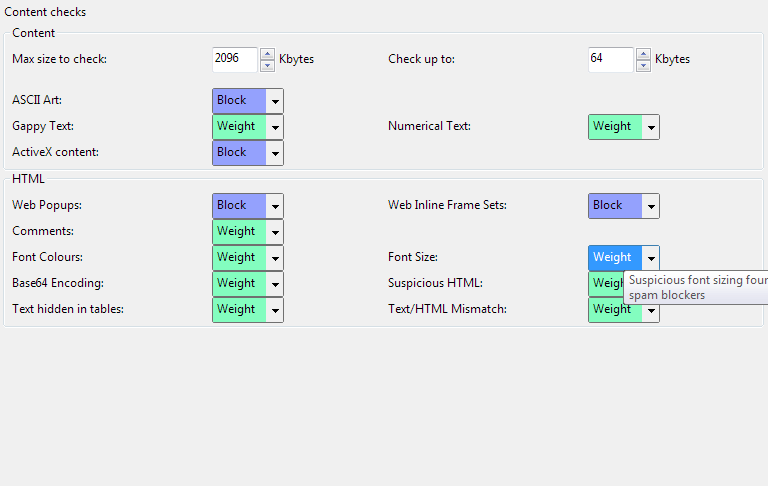Decrease the Check up to value

[643, 66]
